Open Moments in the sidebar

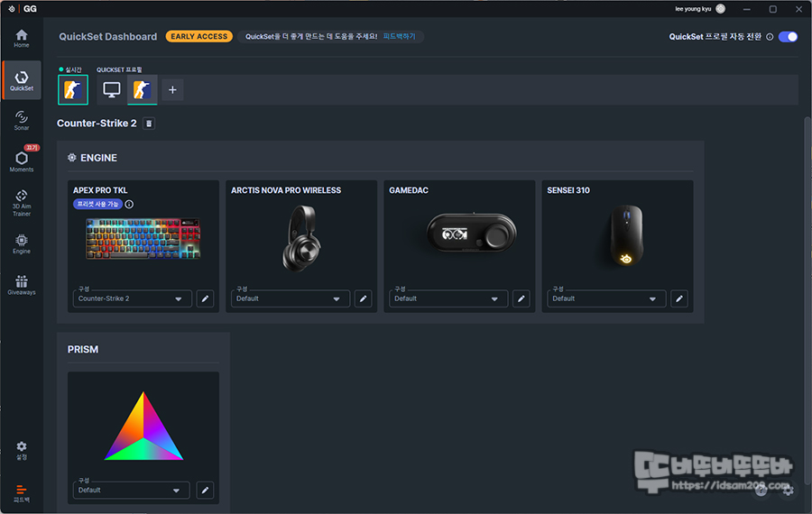pos(22,160)
